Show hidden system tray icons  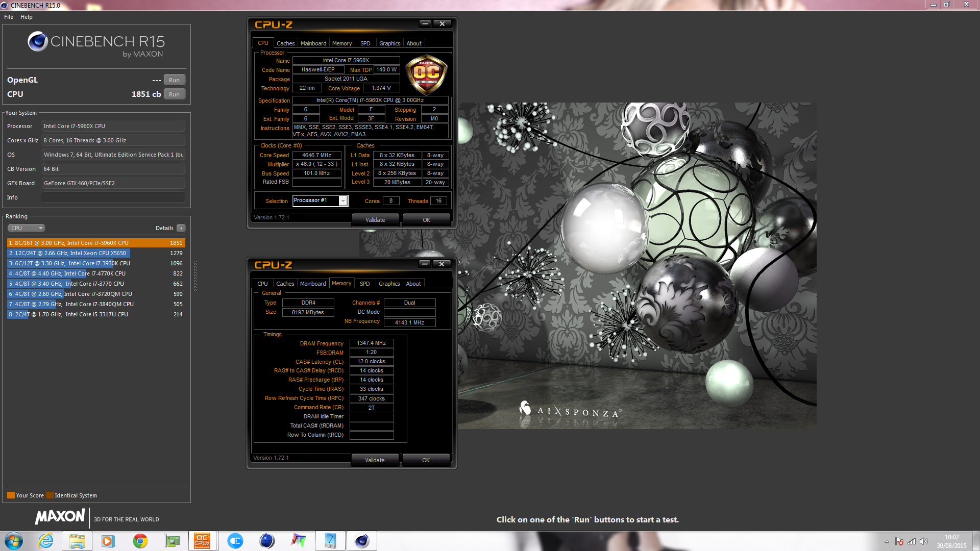tap(887, 541)
